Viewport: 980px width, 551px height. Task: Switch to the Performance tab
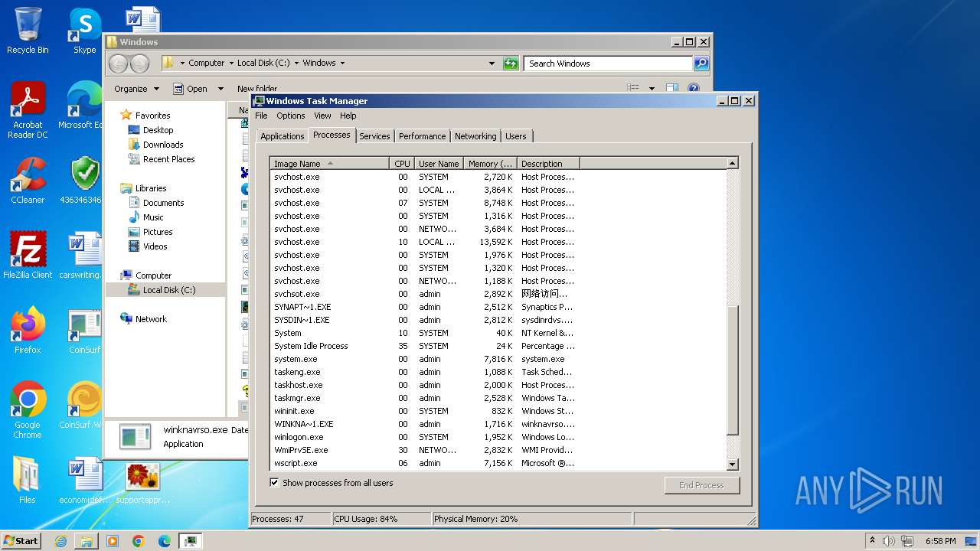(x=422, y=136)
